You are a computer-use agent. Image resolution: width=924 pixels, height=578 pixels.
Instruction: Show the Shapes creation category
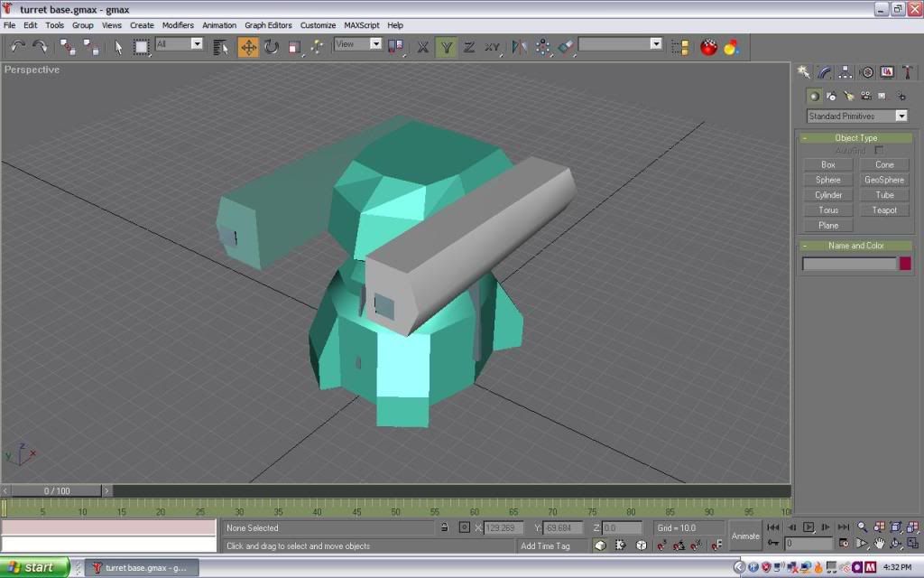(831, 96)
